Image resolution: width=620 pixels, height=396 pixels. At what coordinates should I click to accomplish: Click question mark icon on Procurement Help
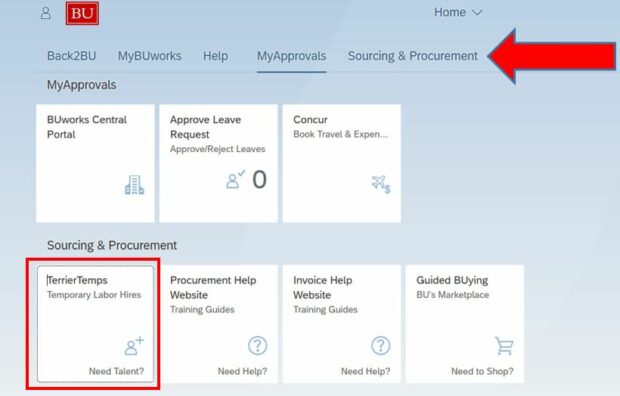point(257,345)
